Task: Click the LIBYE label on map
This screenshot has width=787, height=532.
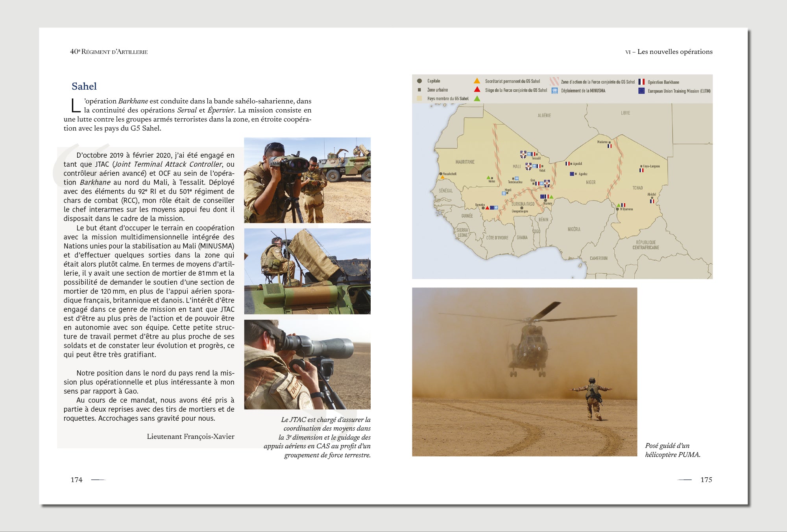Action: 625,113
